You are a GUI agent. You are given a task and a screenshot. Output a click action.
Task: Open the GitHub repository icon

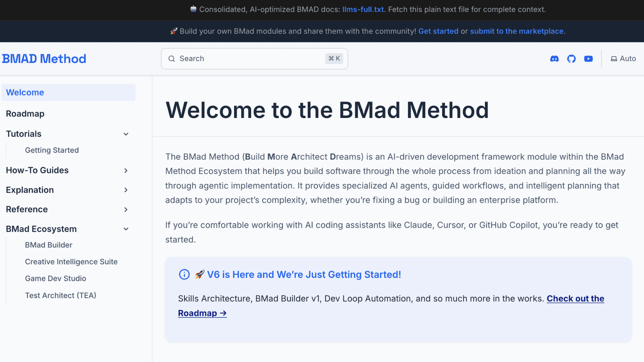571,59
